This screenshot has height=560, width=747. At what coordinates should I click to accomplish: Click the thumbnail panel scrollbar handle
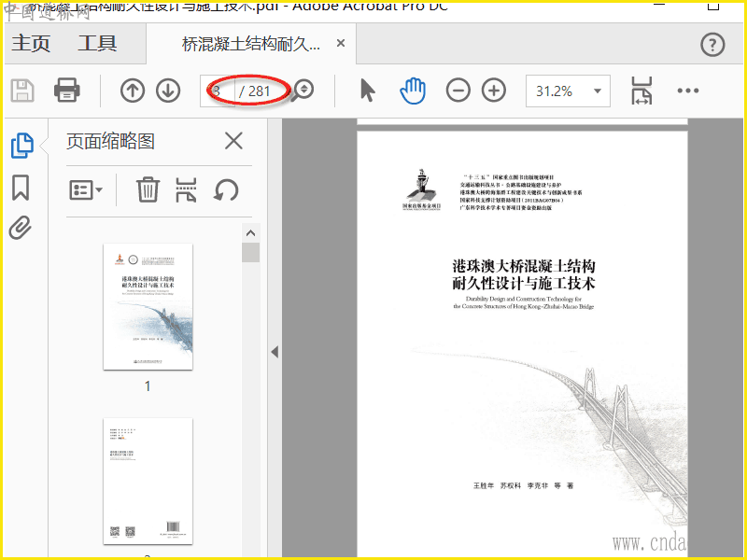[250, 252]
